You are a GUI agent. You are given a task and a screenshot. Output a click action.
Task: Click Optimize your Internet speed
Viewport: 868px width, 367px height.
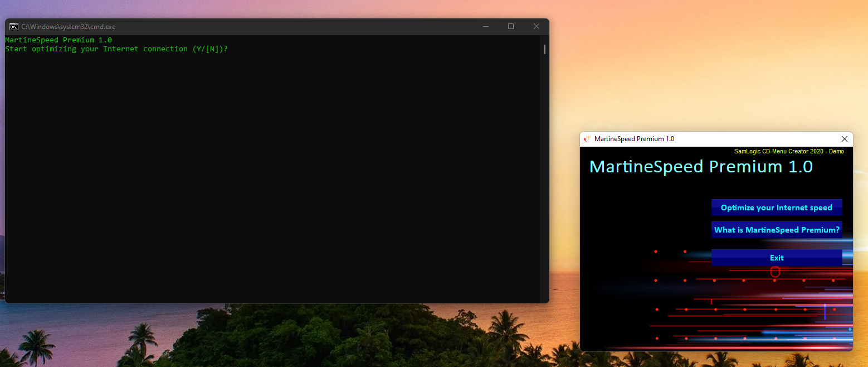(x=777, y=207)
